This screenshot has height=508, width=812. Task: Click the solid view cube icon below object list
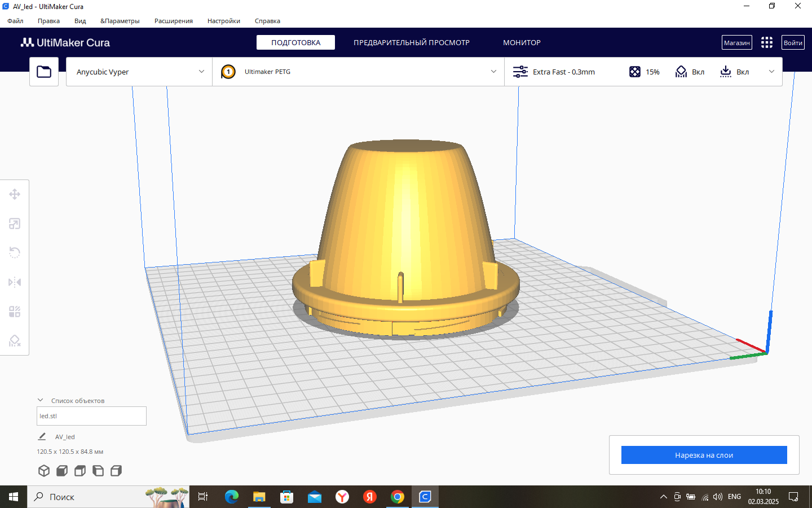point(43,470)
